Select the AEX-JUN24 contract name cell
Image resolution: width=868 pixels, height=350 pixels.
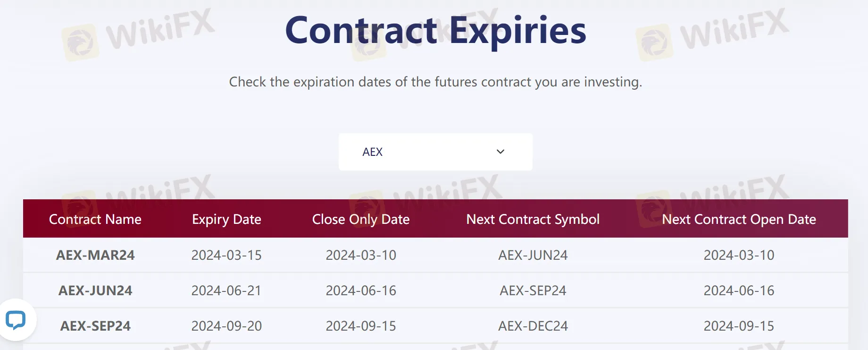tap(95, 290)
